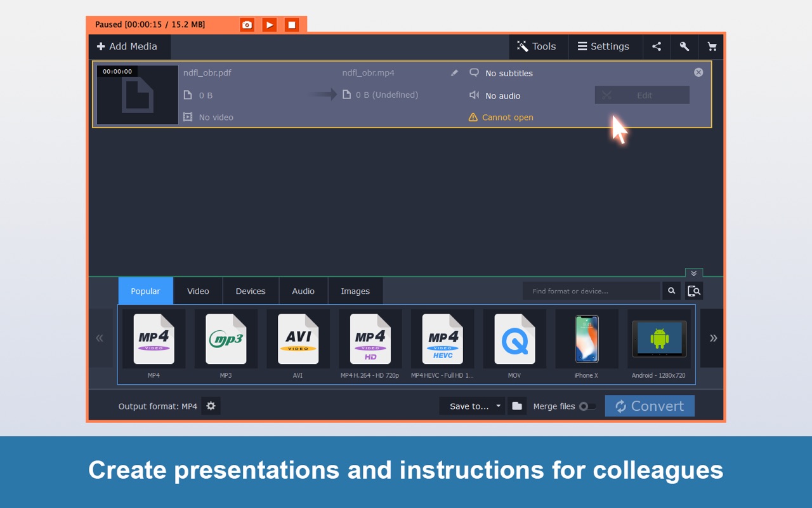Click the detect device icon beside search
812x508 pixels.
[x=694, y=291]
